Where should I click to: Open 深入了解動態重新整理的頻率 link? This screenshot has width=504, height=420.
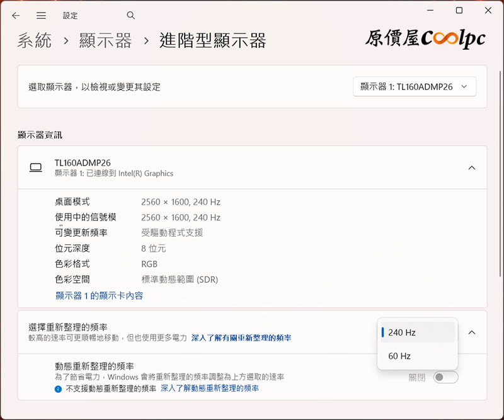210,389
